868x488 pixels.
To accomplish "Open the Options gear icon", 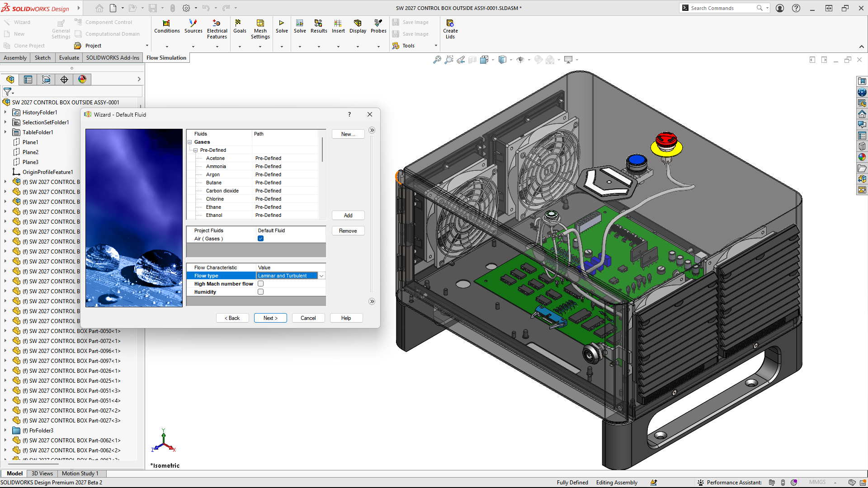I will [x=186, y=8].
